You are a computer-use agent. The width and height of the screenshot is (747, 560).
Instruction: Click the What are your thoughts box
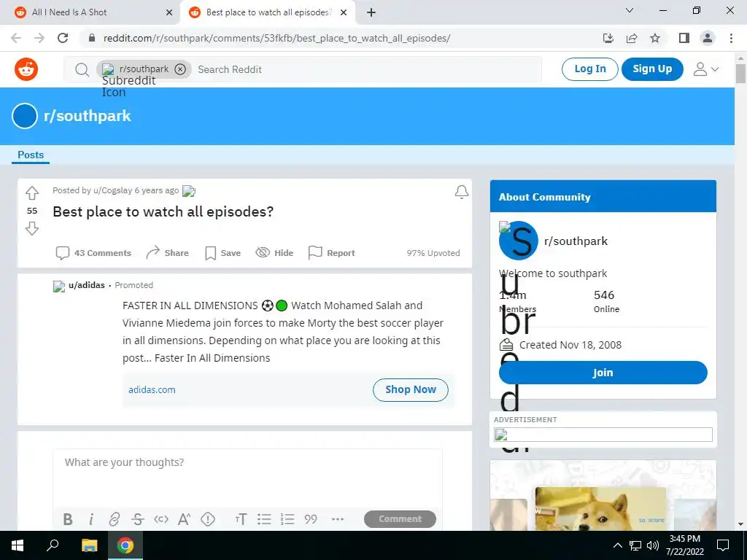pos(247,477)
